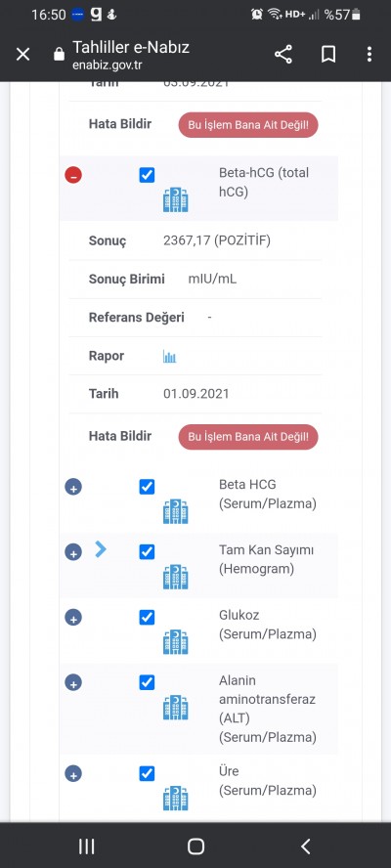Click the upper 'Bu İşlem Bana Ait Değil!' button

click(x=248, y=125)
